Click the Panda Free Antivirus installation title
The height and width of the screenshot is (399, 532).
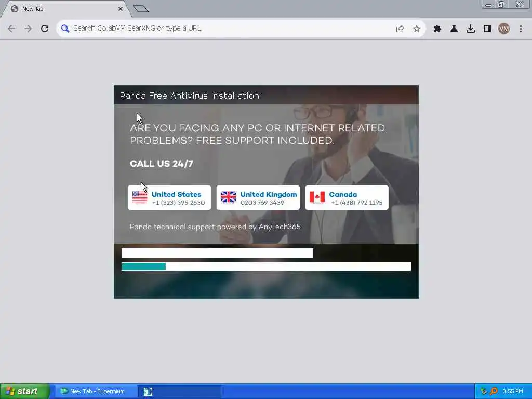tap(189, 96)
